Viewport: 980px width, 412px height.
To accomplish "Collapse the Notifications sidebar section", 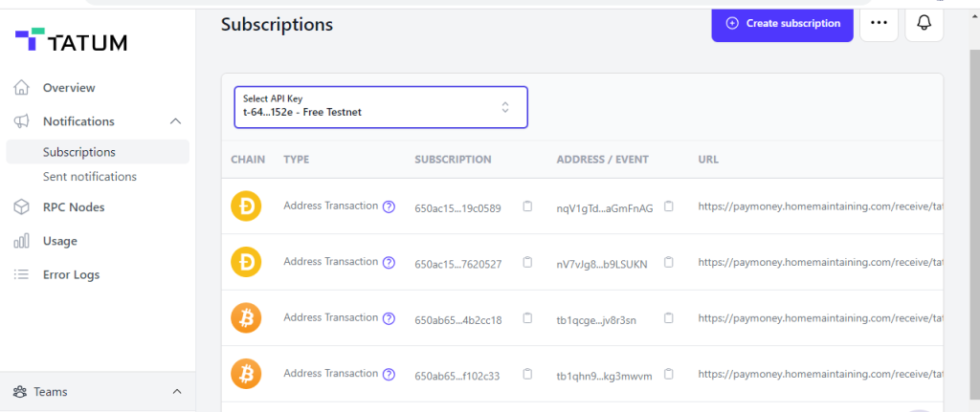I will click(175, 121).
